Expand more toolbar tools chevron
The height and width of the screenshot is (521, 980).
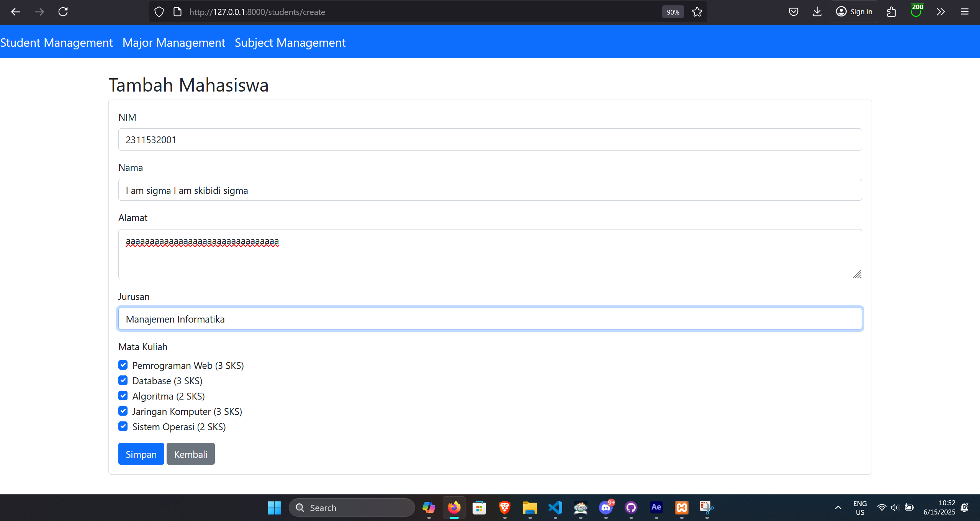coord(941,12)
